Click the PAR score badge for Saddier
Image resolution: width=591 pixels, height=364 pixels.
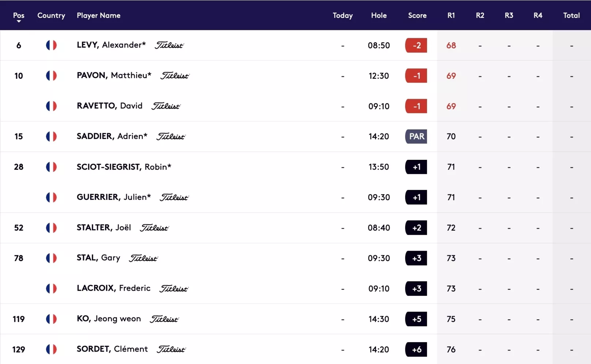(416, 136)
